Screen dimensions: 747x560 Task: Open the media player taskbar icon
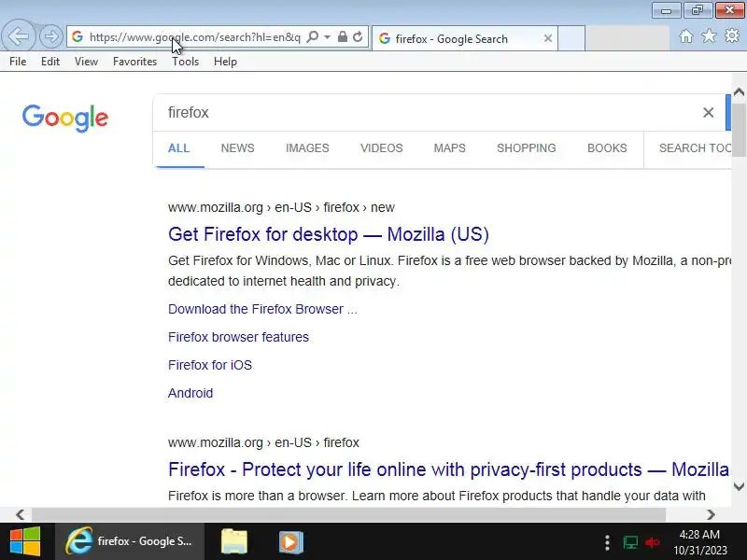tap(291, 541)
